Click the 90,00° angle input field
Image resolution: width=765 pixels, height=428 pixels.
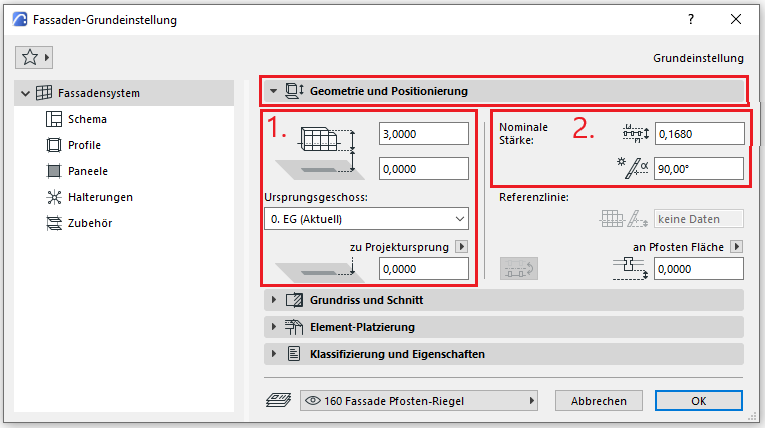[699, 168]
